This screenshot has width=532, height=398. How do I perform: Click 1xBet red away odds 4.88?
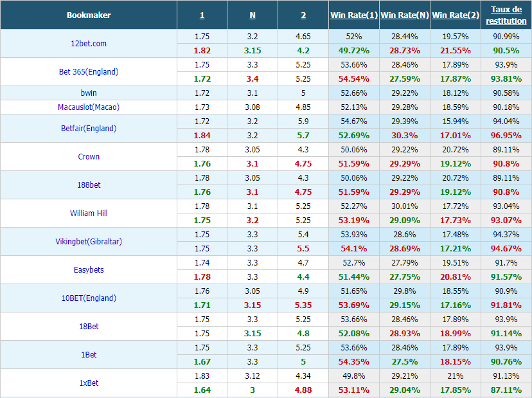(303, 390)
